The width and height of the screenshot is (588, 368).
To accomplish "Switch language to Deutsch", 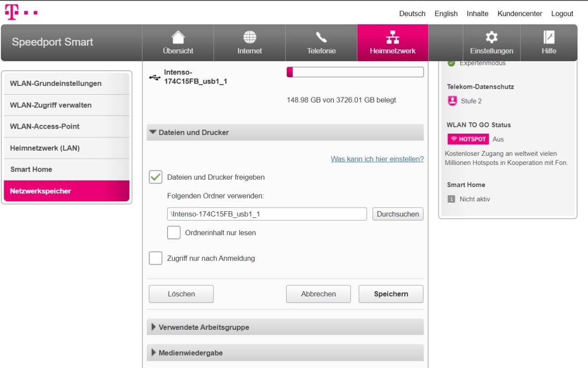I will coord(412,14).
